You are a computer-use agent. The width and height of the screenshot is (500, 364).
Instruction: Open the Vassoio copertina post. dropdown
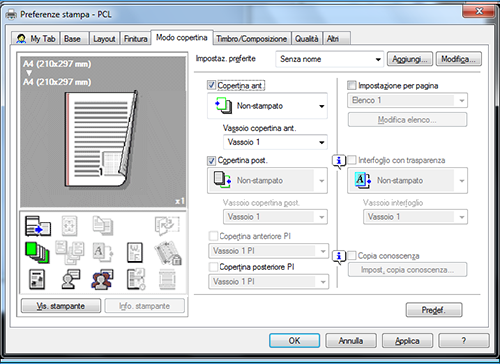275,217
